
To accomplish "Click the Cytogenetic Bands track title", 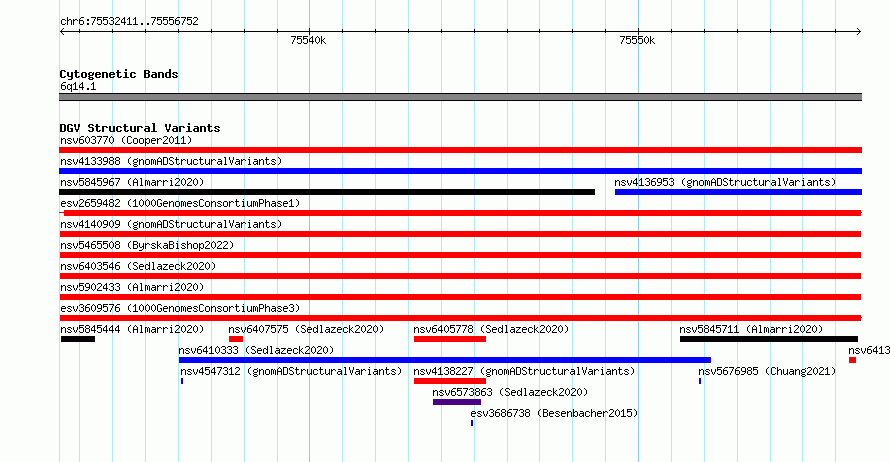I will point(119,74).
